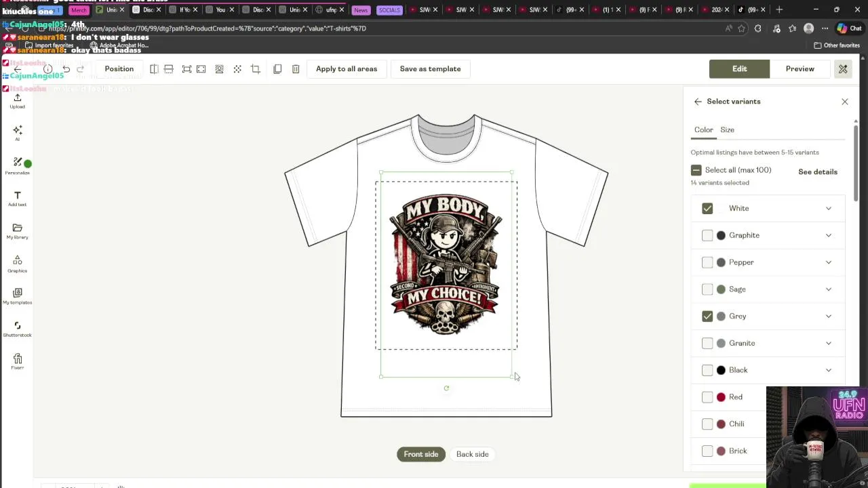Expand the Grey variant chevron
868x488 pixels.
click(829, 316)
